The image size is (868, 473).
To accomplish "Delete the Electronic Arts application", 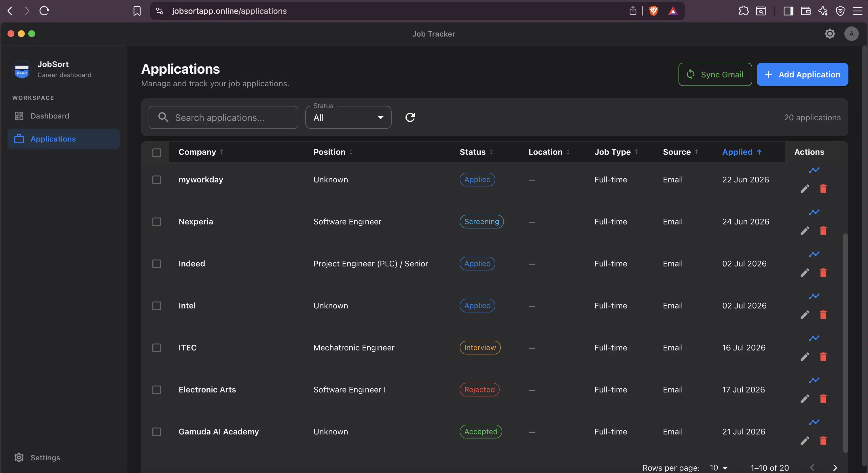I will pyautogui.click(x=823, y=399).
